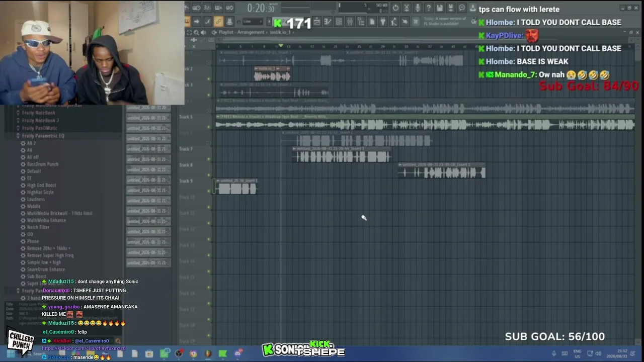
Task: Click the pages icon in view toolbar
Action: pyautogui.click(x=372, y=22)
